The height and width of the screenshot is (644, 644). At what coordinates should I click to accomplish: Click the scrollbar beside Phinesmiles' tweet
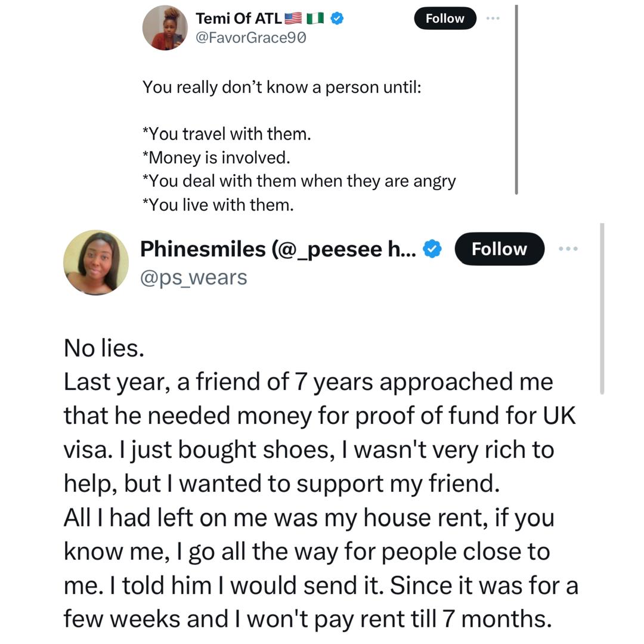(602, 308)
